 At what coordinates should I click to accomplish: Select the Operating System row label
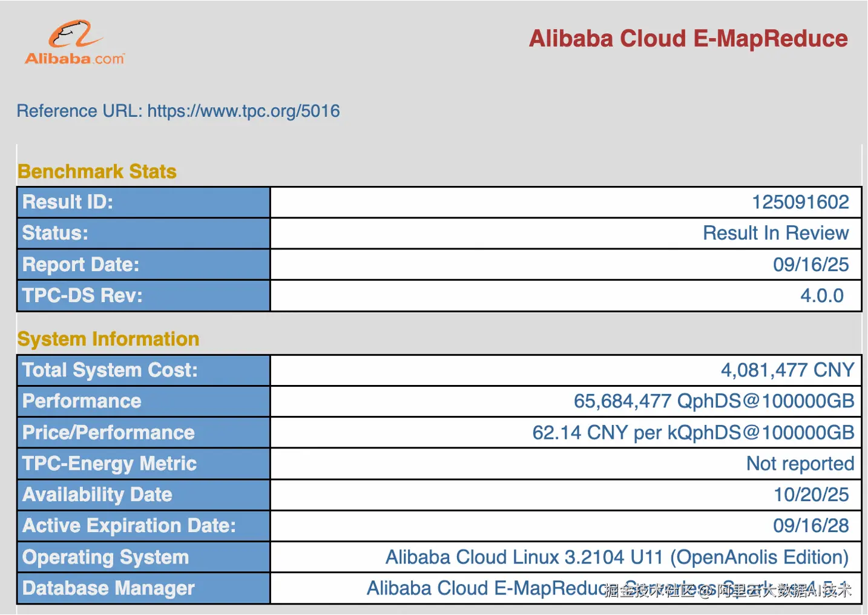click(x=105, y=557)
